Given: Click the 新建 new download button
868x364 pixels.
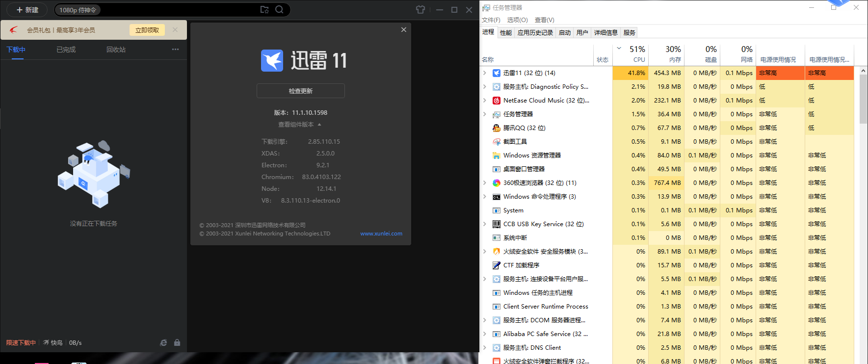Looking at the screenshot, I should click(27, 10).
